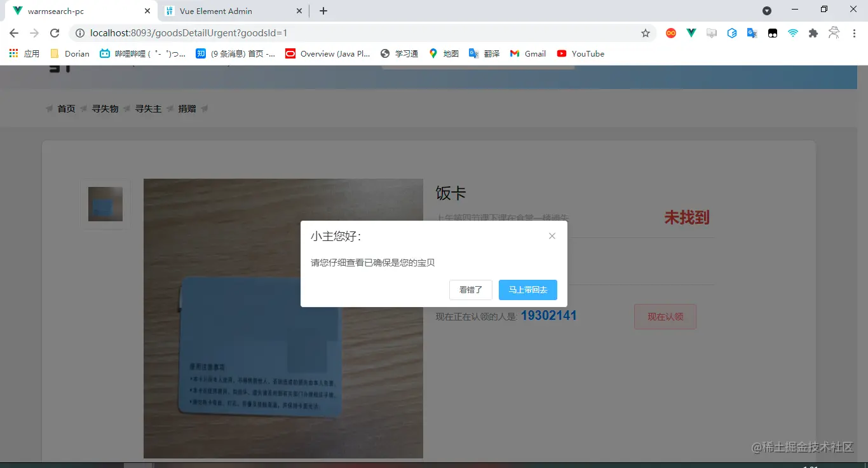Screen dimensions: 868x468
Task: Open the Gmail bookmark
Action: (x=528, y=53)
